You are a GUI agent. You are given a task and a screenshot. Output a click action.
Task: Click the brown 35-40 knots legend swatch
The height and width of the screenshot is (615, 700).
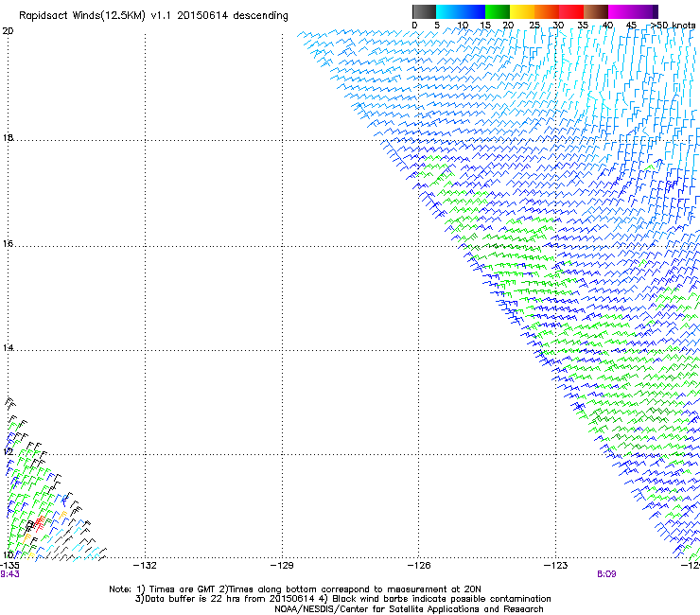pyautogui.click(x=596, y=11)
